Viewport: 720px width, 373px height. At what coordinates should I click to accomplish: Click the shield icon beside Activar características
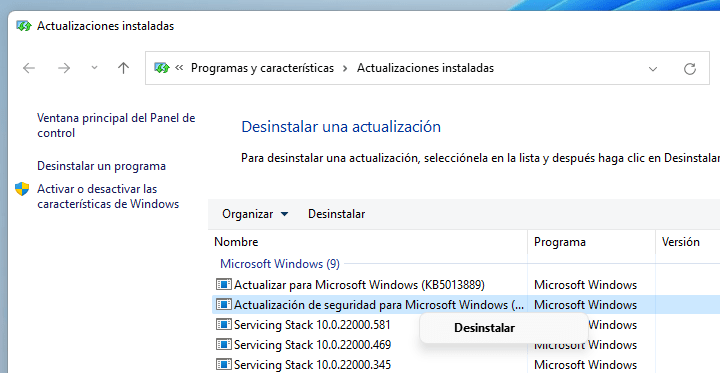[22, 189]
